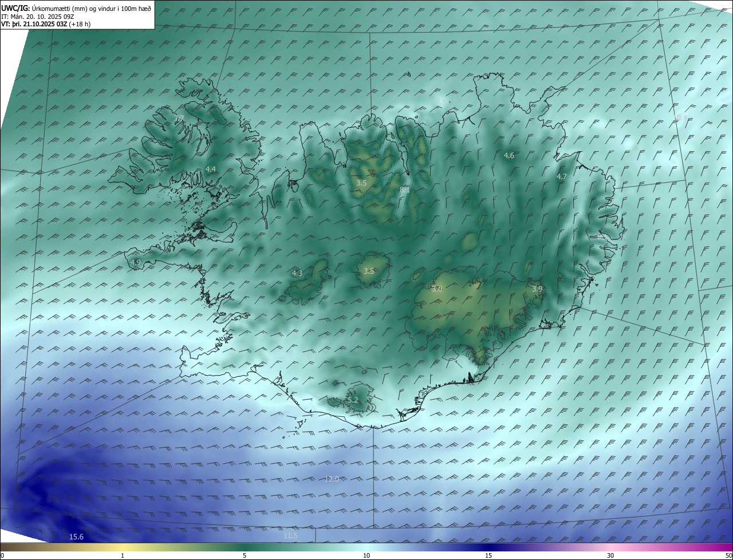Click the 0 tick on the color scale
The image size is (733, 560).
click(x=2, y=555)
